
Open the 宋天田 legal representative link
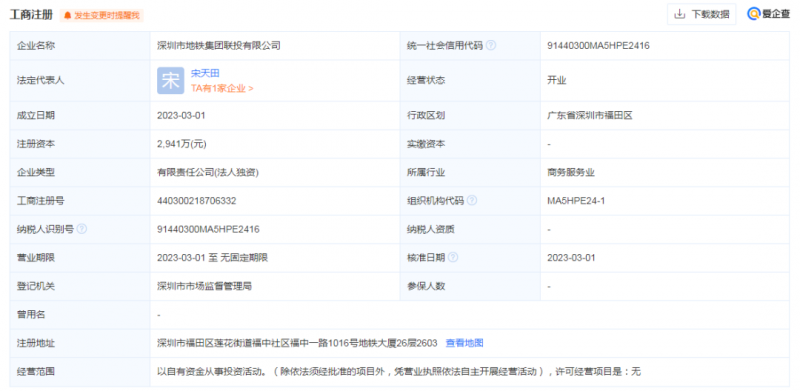(x=205, y=74)
